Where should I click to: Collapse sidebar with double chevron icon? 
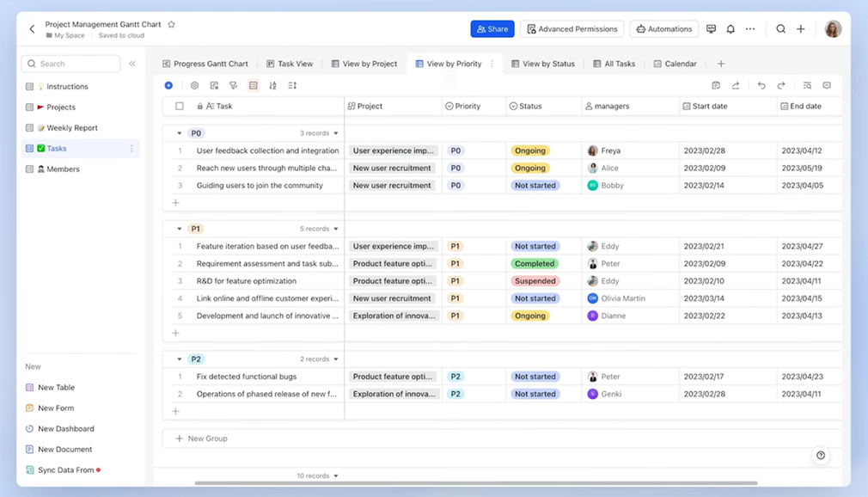tap(132, 64)
